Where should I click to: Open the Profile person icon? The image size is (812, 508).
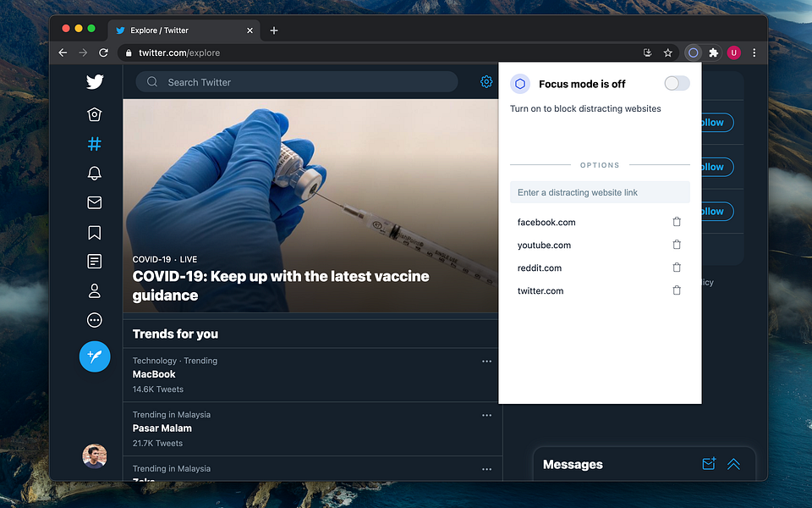(94, 290)
